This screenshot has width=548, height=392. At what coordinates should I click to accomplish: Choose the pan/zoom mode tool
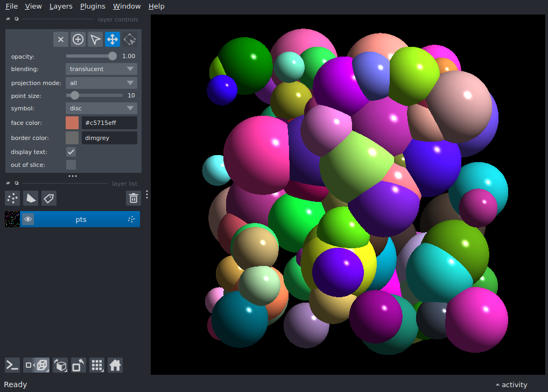[113, 39]
